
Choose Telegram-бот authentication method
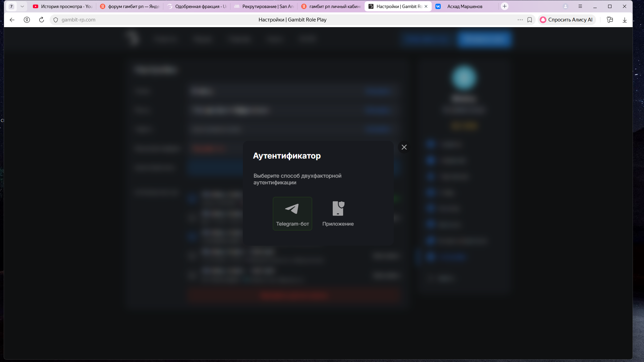(x=292, y=214)
